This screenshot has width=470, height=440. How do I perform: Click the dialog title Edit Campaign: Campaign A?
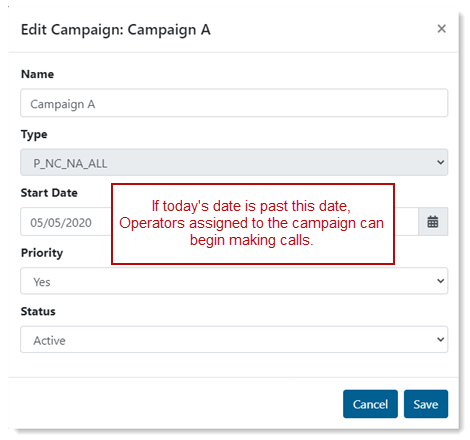[x=116, y=30]
